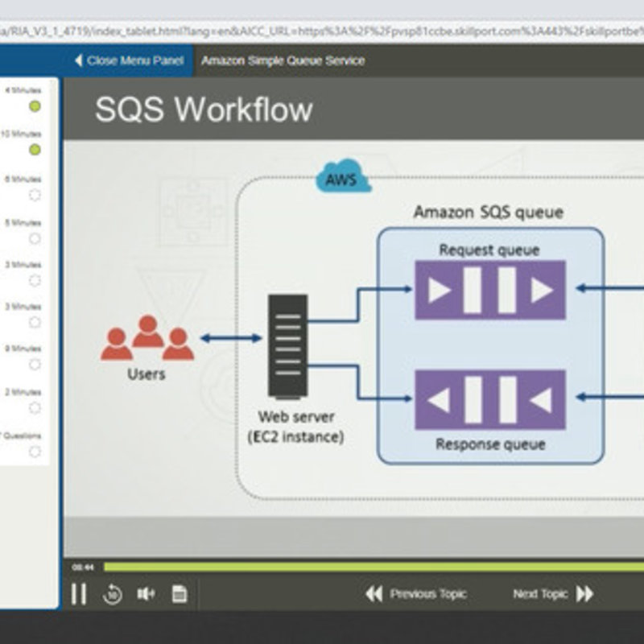Screen dimensions: 644x644
Task: Open the transcript notes icon
Action: pyautogui.click(x=180, y=594)
